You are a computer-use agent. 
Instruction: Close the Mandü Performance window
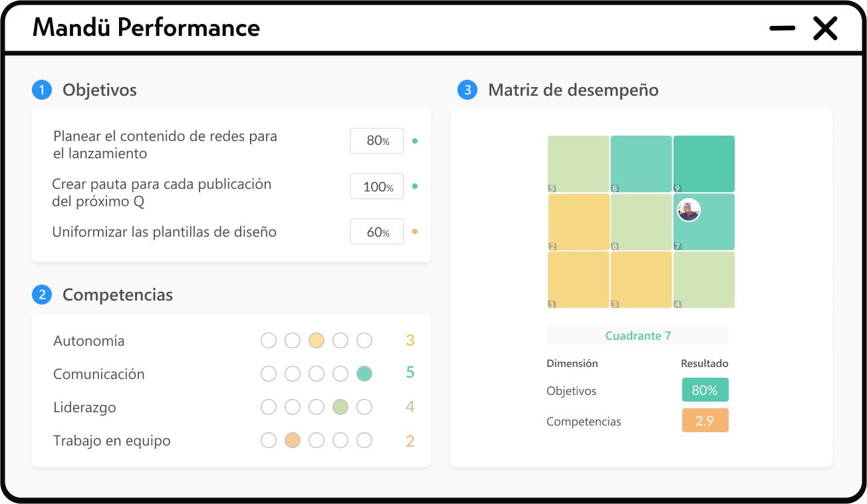[x=825, y=29]
